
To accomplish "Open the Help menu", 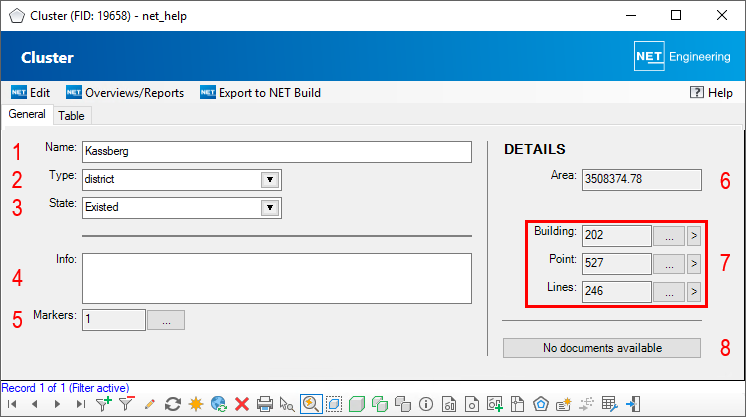I will click(x=711, y=93).
